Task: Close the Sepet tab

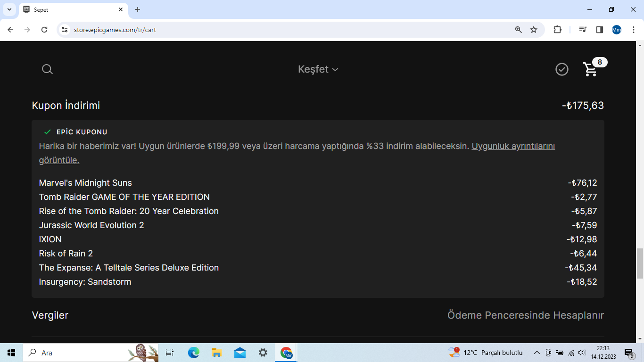Action: click(x=120, y=9)
